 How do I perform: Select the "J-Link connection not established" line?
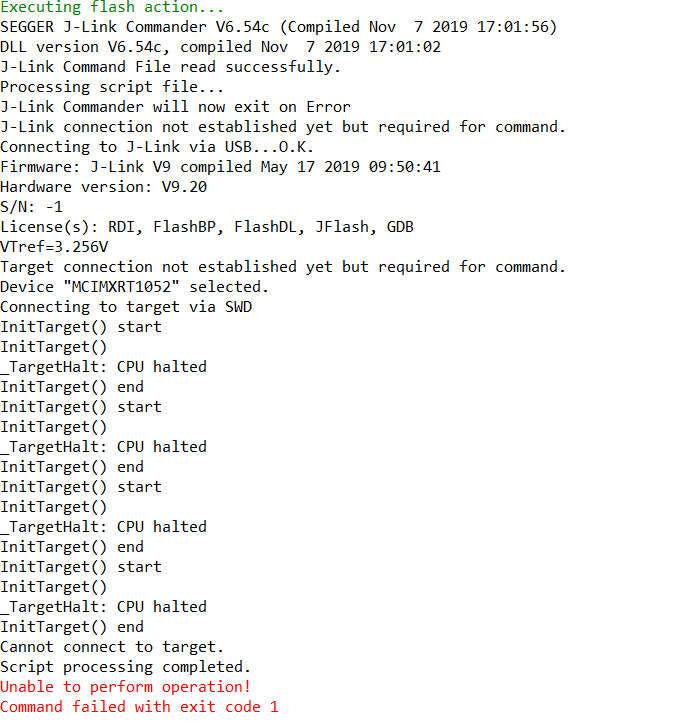(x=283, y=127)
